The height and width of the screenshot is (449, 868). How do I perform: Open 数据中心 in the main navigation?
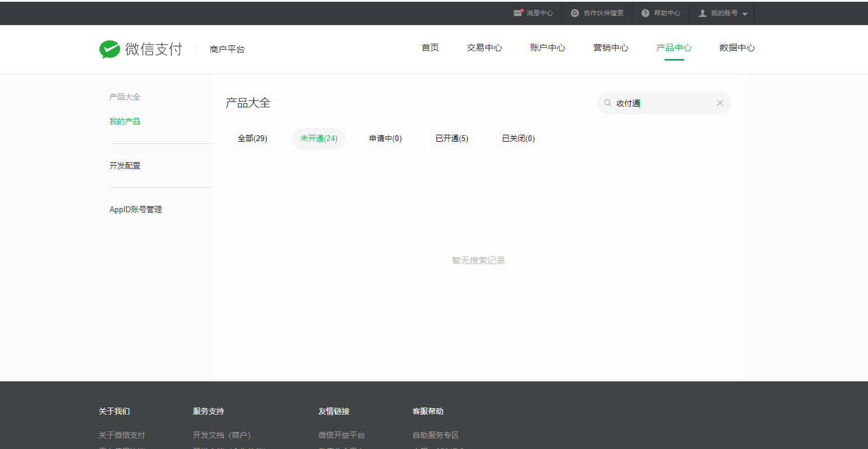click(x=737, y=48)
